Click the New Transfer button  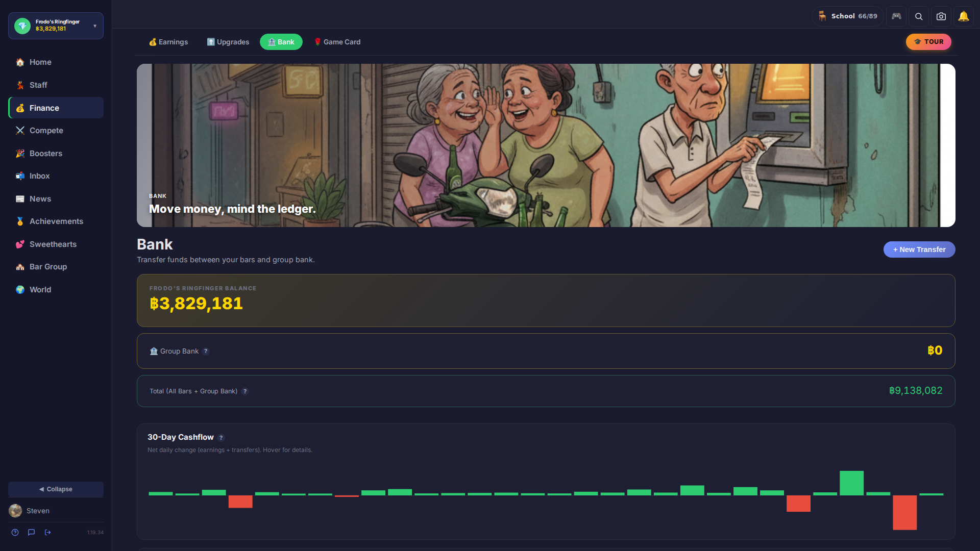click(919, 249)
